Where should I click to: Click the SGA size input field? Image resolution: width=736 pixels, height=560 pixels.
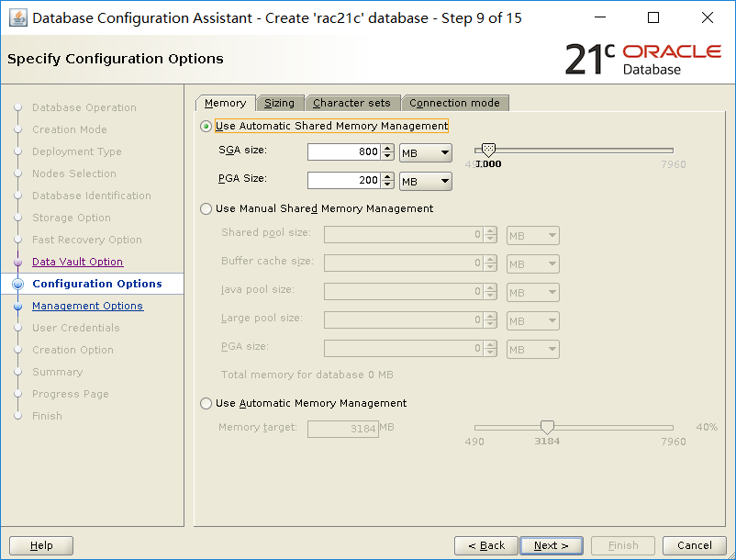[343, 152]
